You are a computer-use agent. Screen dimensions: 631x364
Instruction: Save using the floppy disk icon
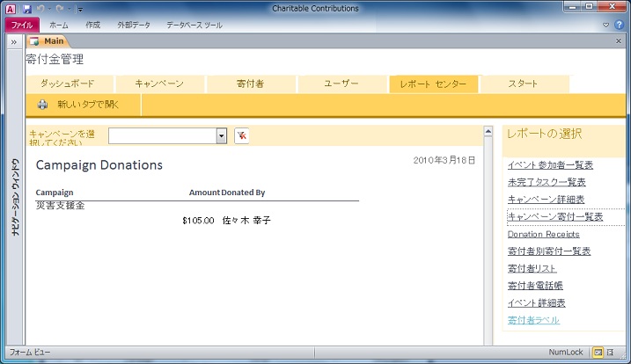coord(27,9)
